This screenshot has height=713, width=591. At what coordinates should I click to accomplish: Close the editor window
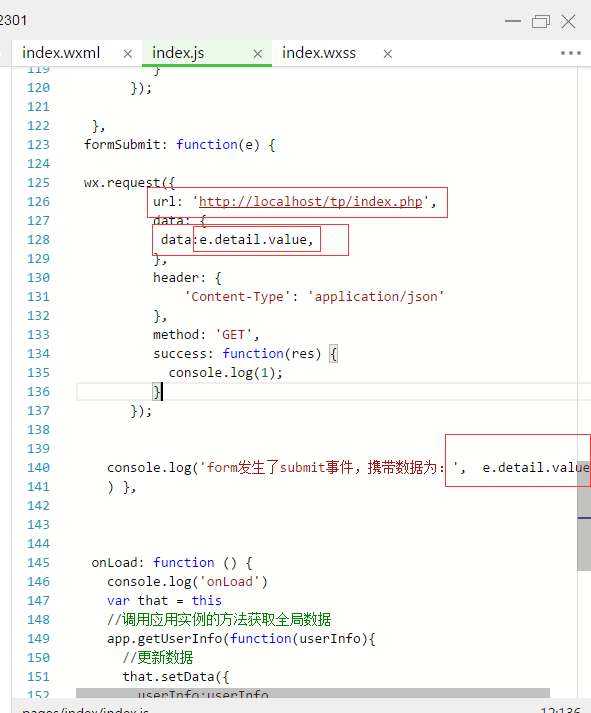point(568,21)
